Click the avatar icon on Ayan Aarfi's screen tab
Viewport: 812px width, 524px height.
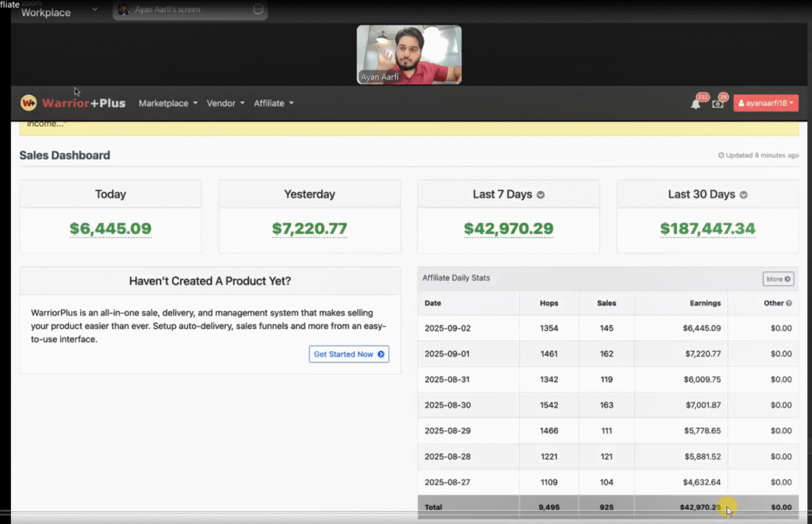point(124,10)
